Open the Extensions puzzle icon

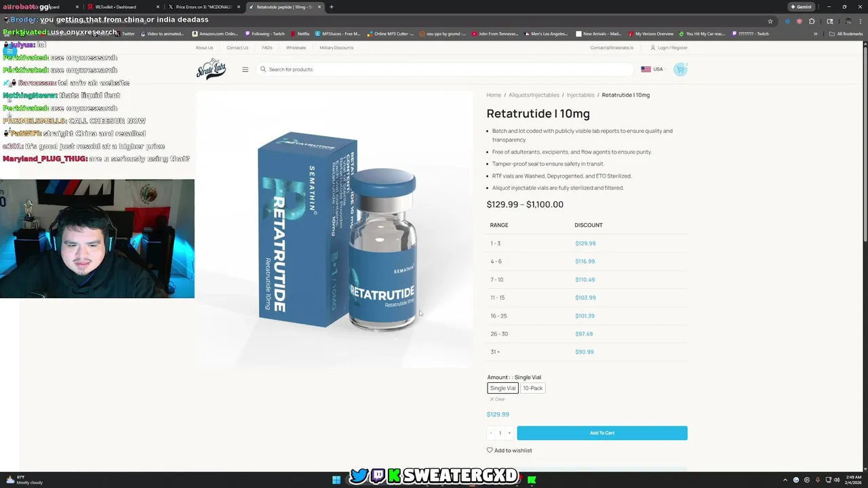[x=812, y=21]
